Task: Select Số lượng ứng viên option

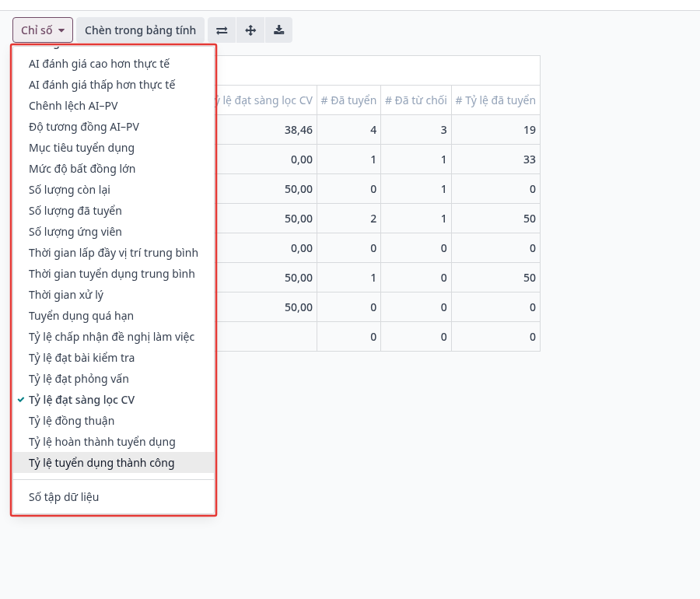Action: pos(114,232)
